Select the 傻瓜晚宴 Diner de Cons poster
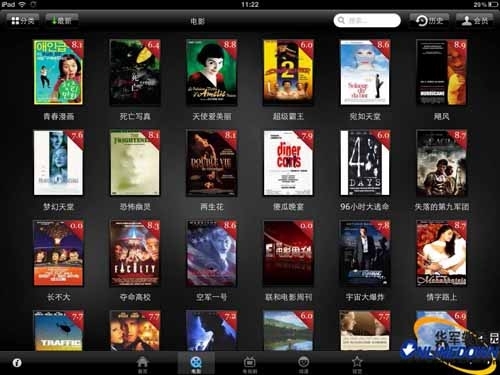This screenshot has width=500, height=375. tap(288, 163)
